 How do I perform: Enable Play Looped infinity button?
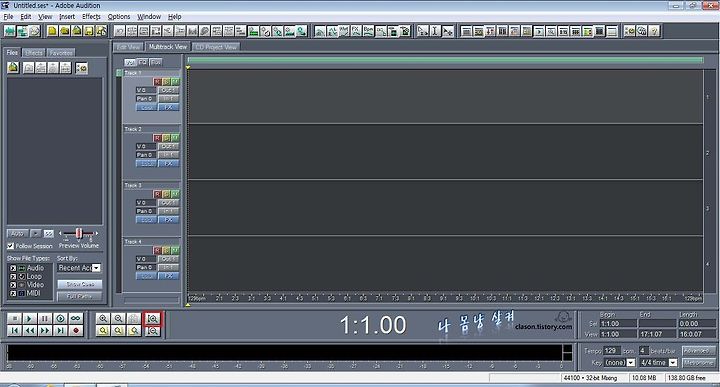point(76,318)
